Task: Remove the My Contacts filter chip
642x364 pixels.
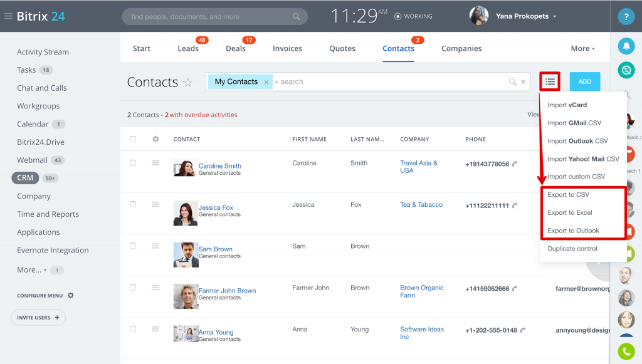Action: (x=266, y=82)
